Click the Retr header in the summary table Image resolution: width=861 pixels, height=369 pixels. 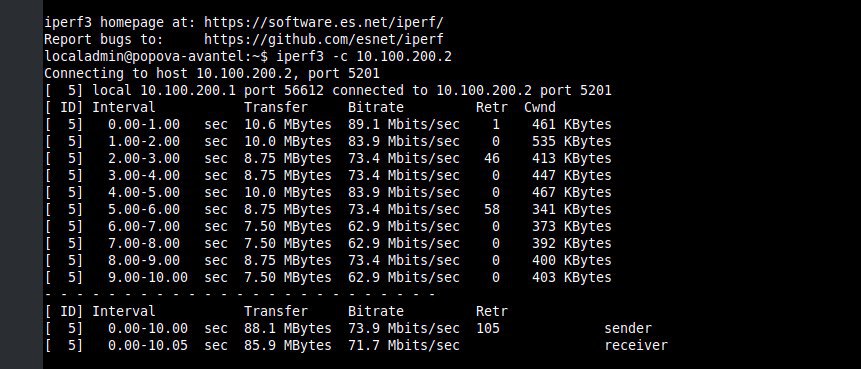(492, 312)
